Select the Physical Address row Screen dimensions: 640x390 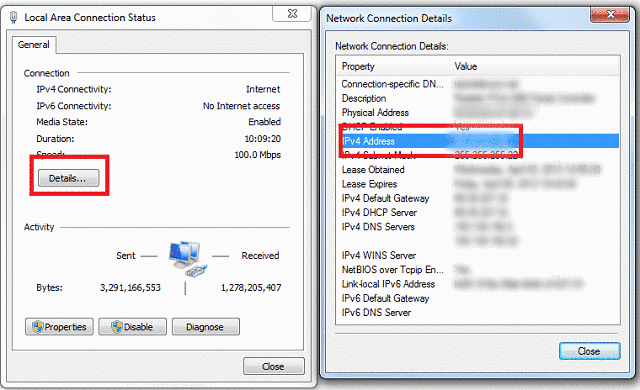[478, 113]
